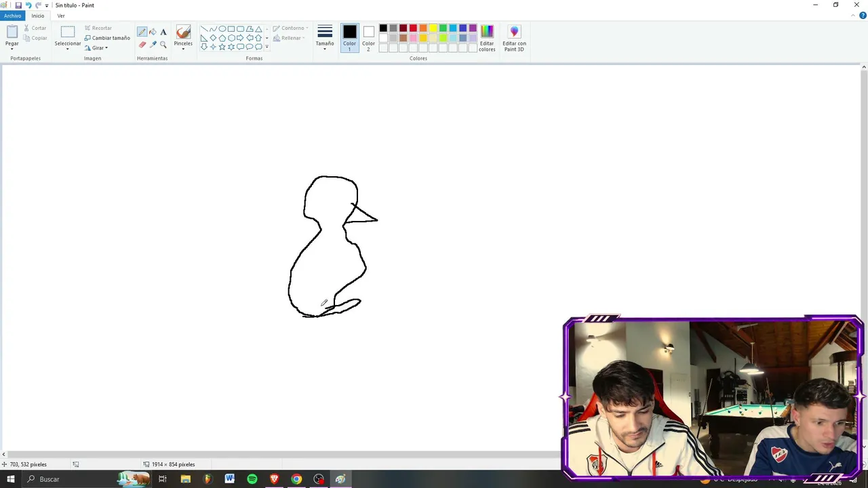Click the Pegar clipboard icon
Screen dimensions: 868x488
12,32
